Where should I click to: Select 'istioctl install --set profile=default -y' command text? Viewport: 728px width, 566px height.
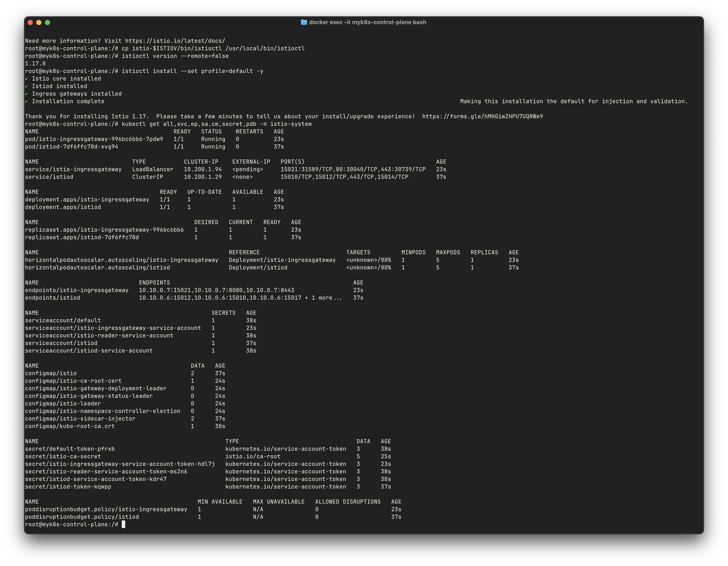point(192,71)
